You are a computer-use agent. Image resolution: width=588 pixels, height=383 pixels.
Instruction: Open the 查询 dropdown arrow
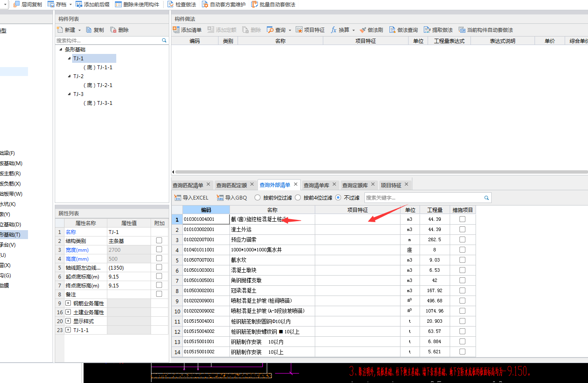pos(290,30)
